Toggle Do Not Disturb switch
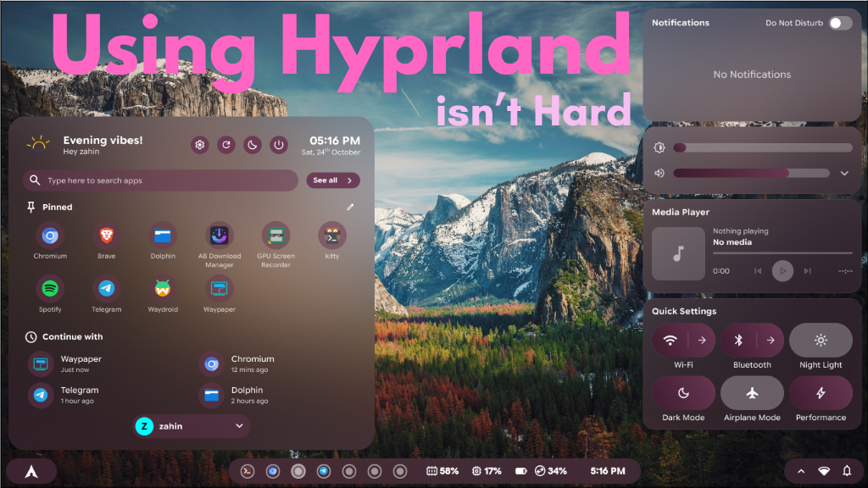 tap(840, 23)
